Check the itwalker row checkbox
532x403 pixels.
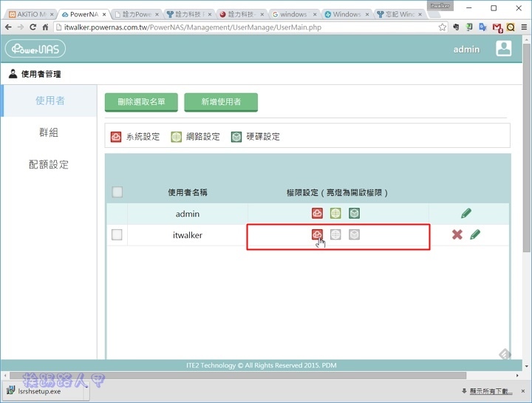click(x=117, y=235)
